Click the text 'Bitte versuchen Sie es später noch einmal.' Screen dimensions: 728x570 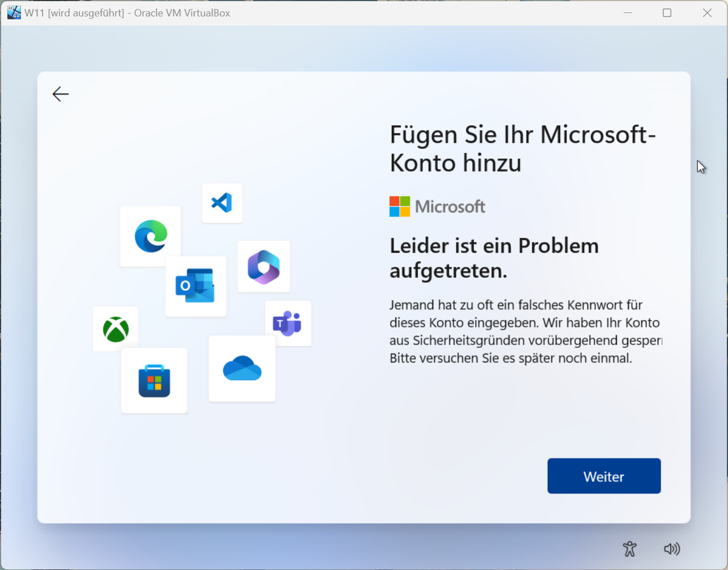(510, 358)
